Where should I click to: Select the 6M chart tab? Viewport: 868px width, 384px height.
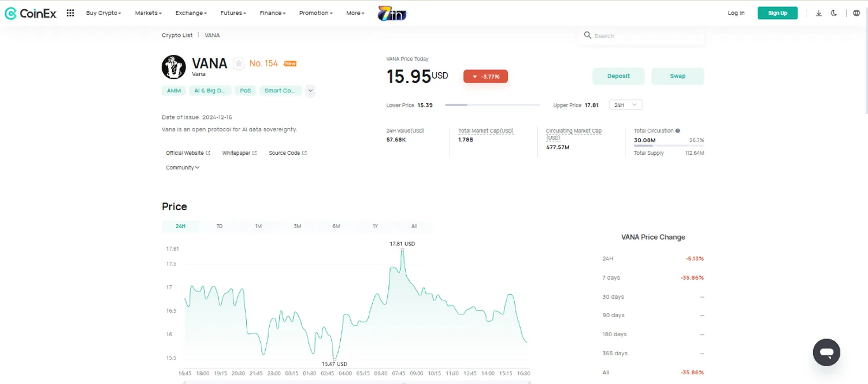click(x=336, y=226)
